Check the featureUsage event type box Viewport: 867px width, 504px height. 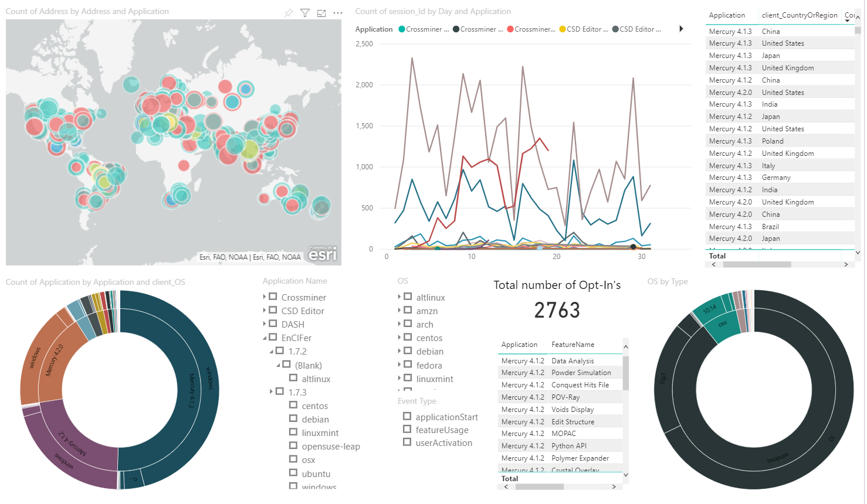point(407,429)
